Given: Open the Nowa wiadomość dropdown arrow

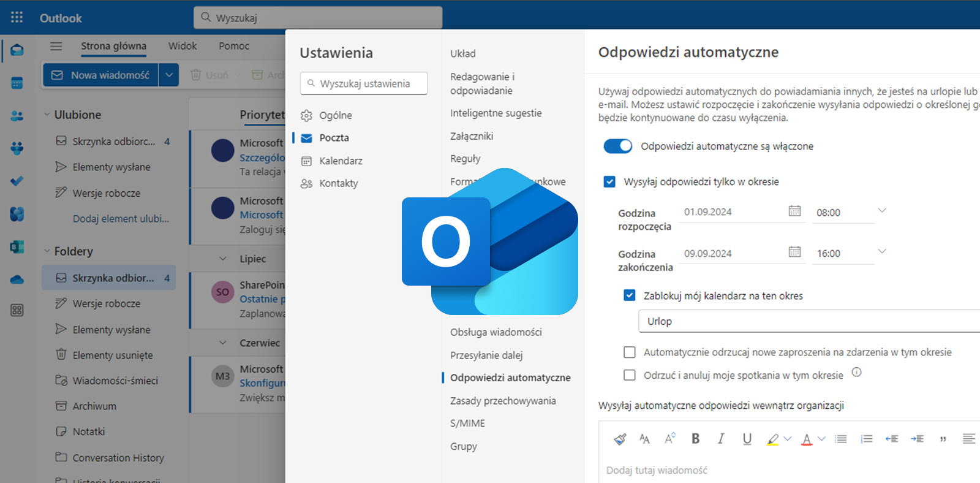Looking at the screenshot, I should click(169, 75).
